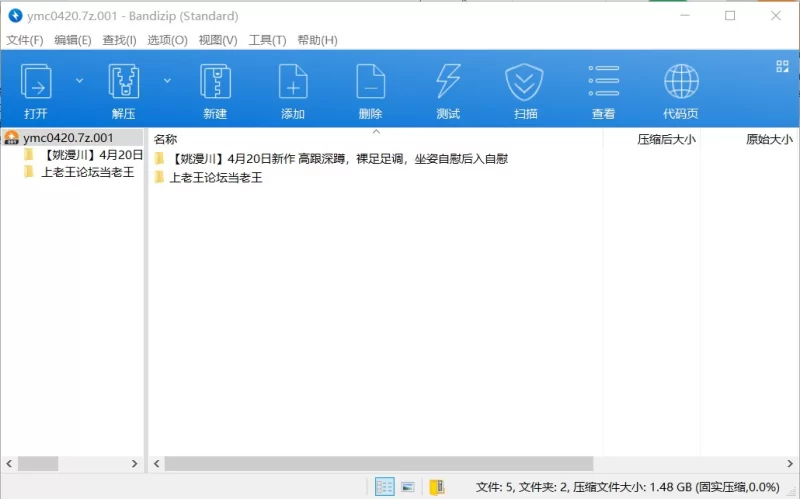800x499 pixels.
Task: Close the Bandizip window
Action: coord(776,16)
